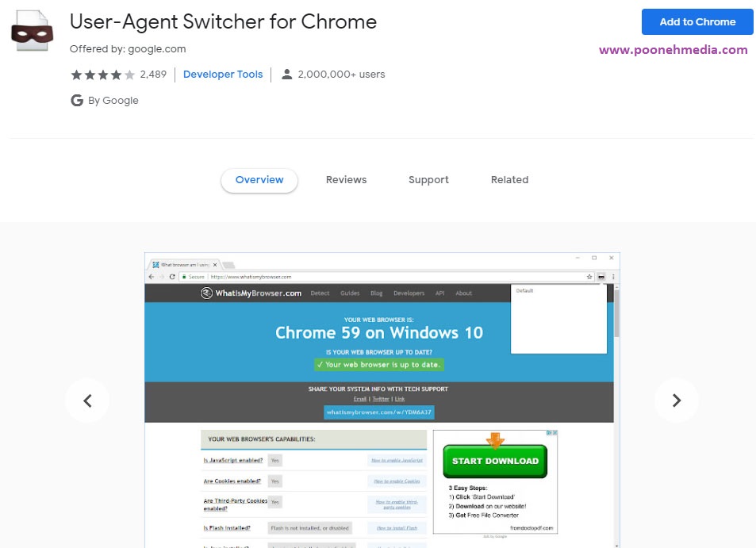The width and height of the screenshot is (756, 548).
Task: Click the 2,000,000+ users text
Action: (x=341, y=75)
